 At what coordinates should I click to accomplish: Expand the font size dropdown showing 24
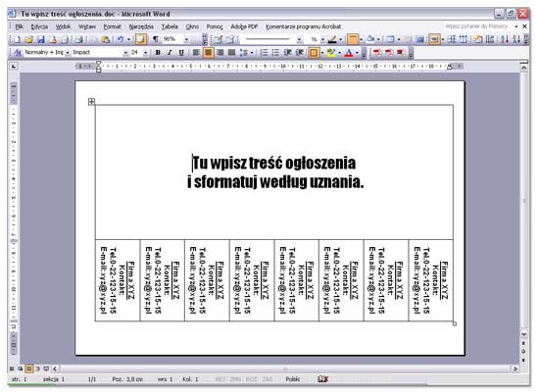(x=140, y=52)
